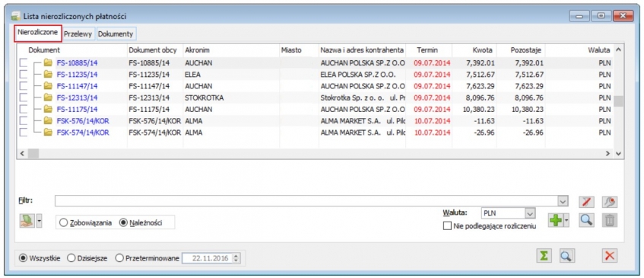Select the Wszystkie radio button
Screen dimensions: 644x278
click(24, 258)
